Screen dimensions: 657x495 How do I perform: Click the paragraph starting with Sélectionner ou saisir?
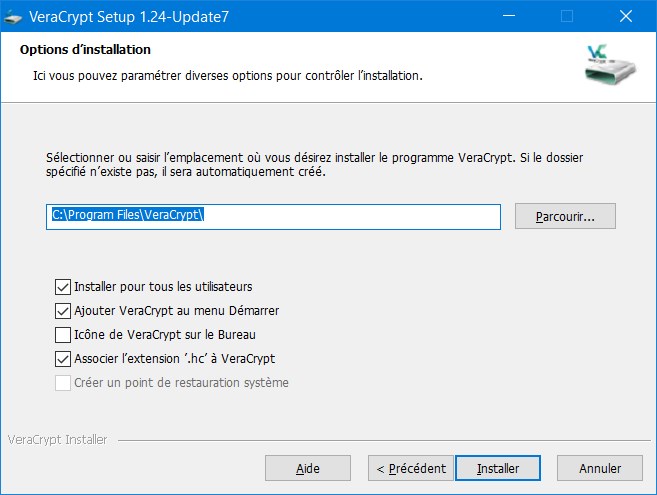coord(314,165)
